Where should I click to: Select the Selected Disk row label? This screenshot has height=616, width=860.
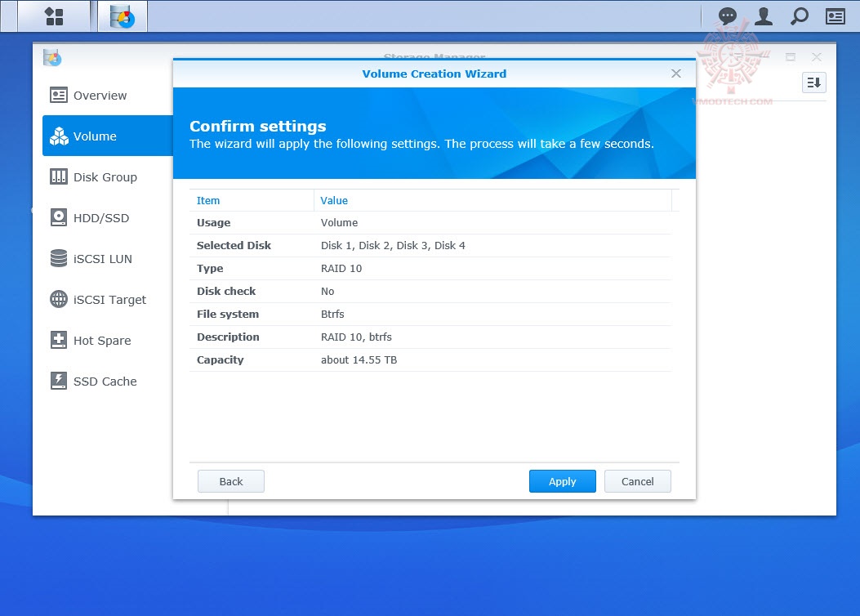tap(234, 246)
